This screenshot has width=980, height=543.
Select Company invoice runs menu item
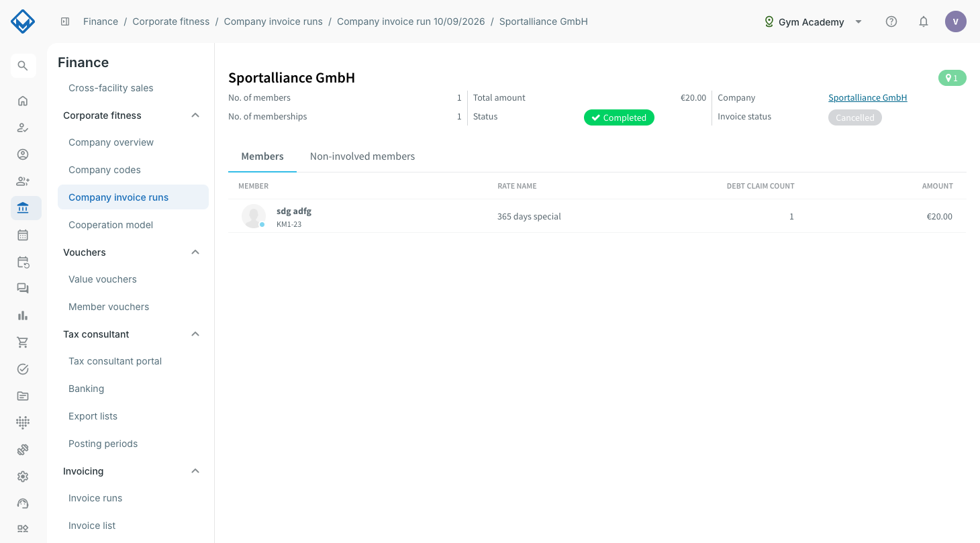[133, 197]
